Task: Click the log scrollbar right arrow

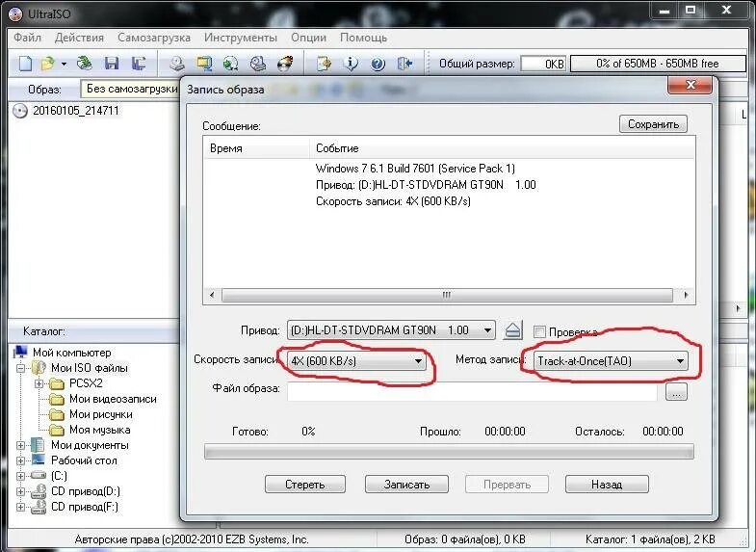Action: (686, 295)
